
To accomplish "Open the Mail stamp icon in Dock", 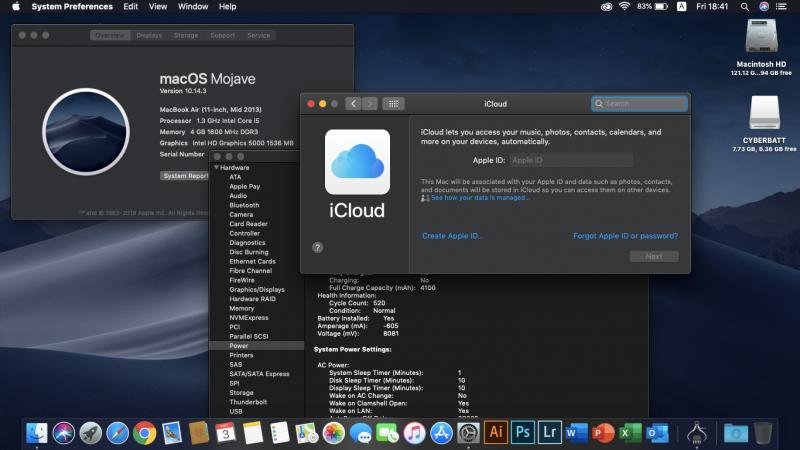I will coord(172,433).
